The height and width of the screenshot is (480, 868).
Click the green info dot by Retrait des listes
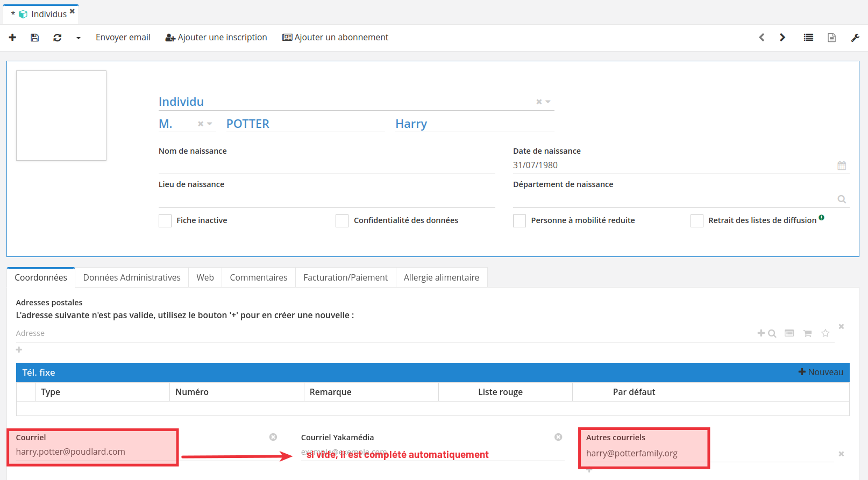pos(821,218)
